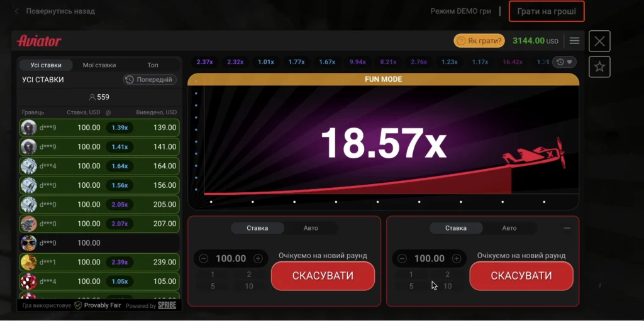Open the hamburger menu

click(574, 41)
